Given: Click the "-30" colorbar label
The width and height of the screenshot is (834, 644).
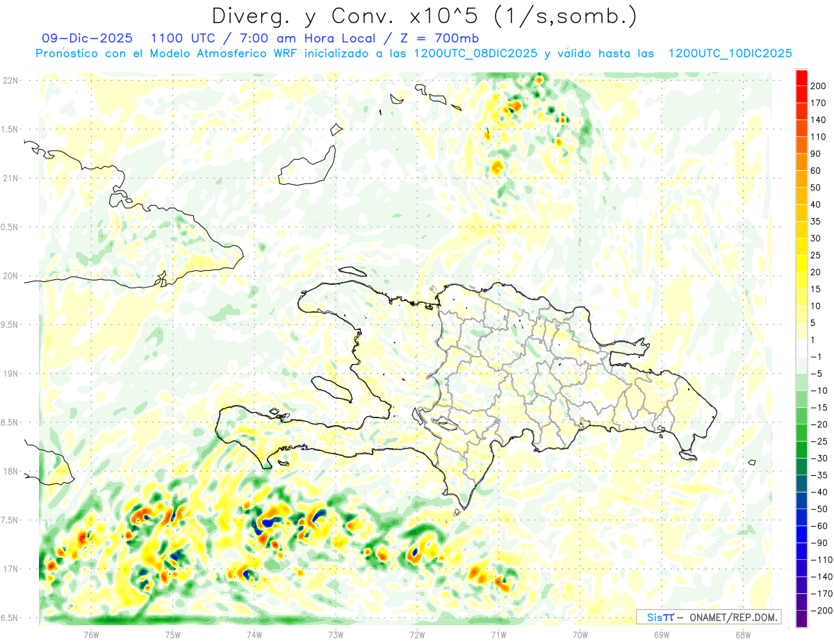Looking at the screenshot, I should coord(819,459).
